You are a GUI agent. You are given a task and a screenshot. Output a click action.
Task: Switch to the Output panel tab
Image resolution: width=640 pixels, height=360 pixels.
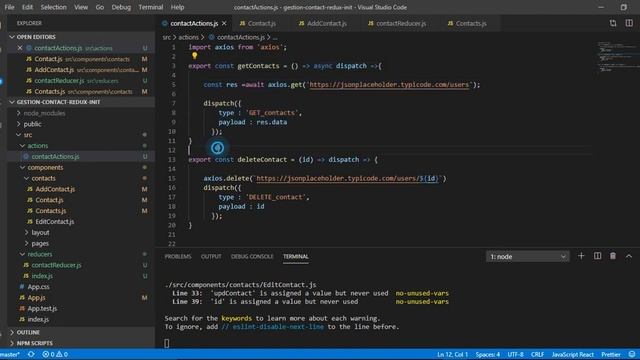point(211,257)
